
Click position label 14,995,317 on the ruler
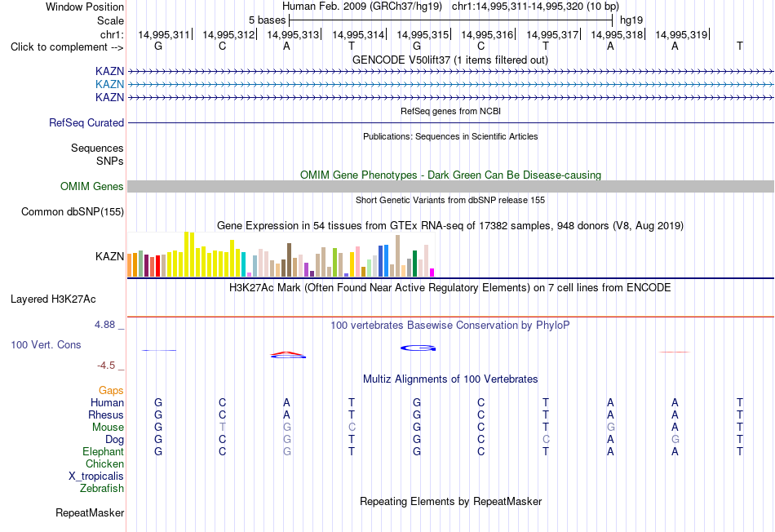(x=552, y=34)
